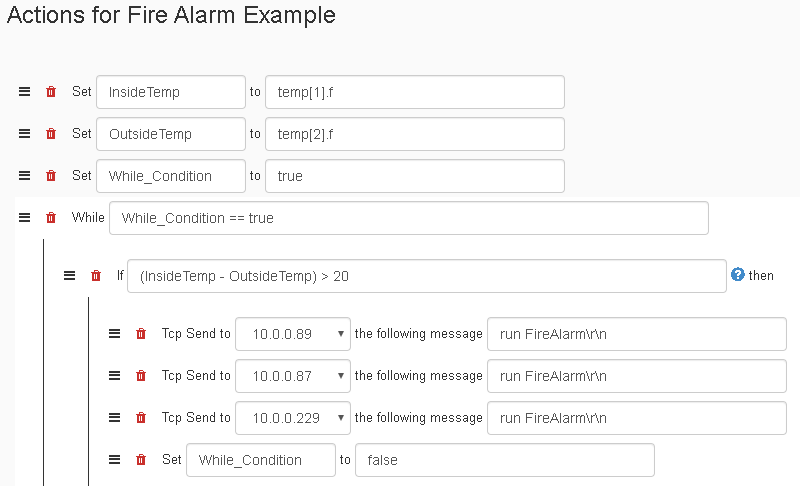Open the 10.0.0.89 address dropdown
The image size is (800, 486).
tap(293, 334)
